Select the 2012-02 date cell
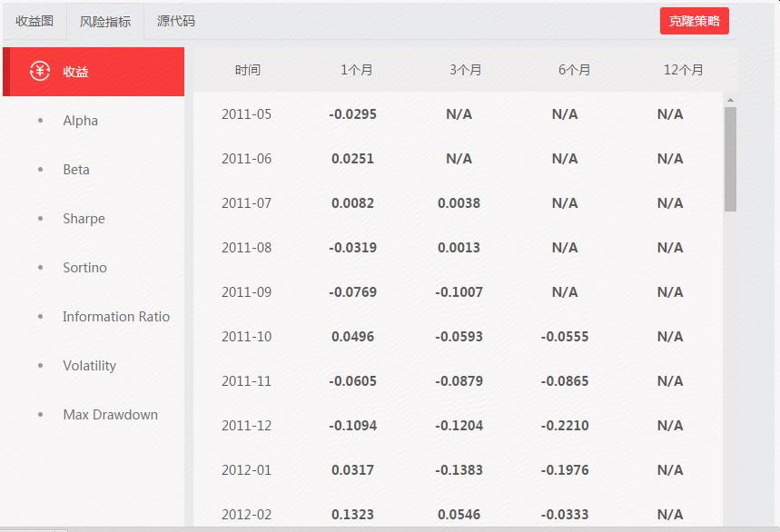 click(247, 515)
